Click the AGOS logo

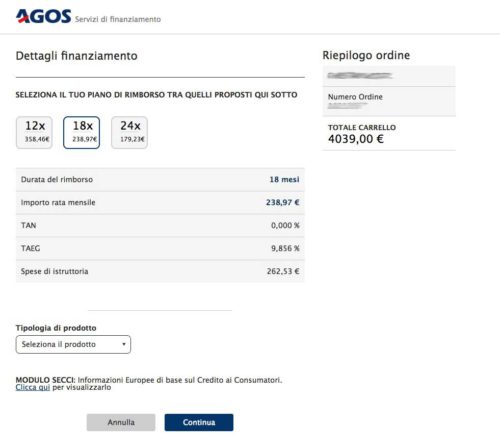[43, 16]
